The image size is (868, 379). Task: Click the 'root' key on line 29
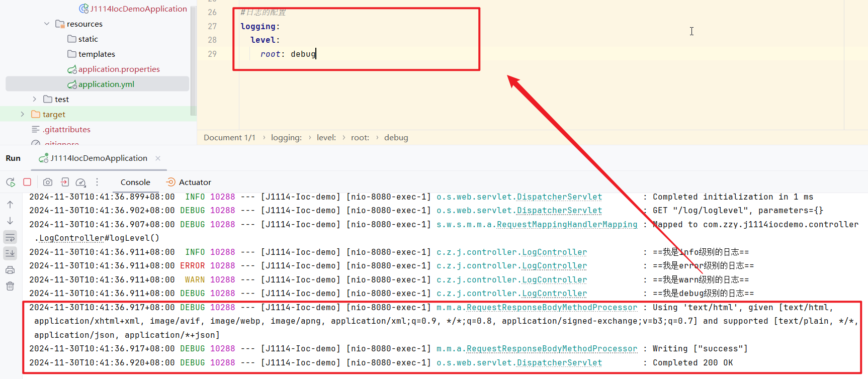[271, 54]
